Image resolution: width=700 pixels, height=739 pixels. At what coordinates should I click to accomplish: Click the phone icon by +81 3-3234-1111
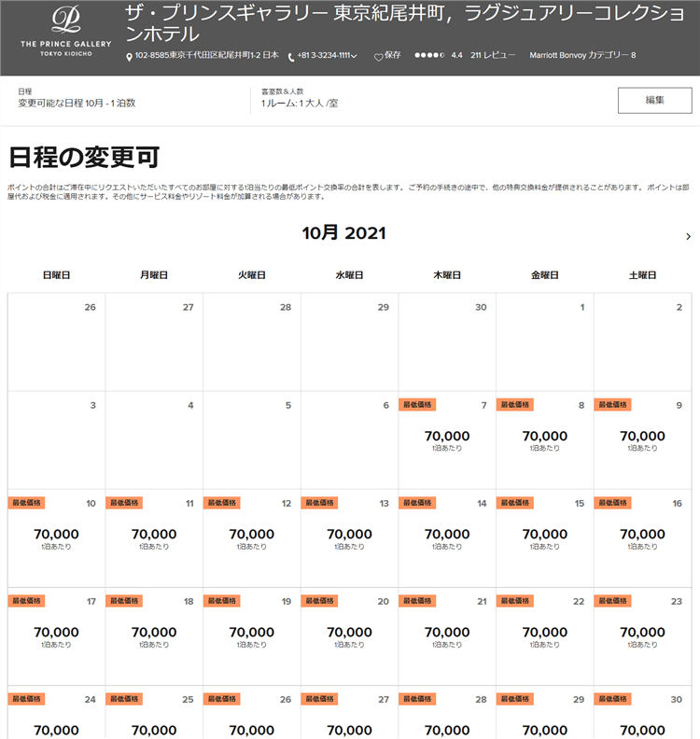291,57
